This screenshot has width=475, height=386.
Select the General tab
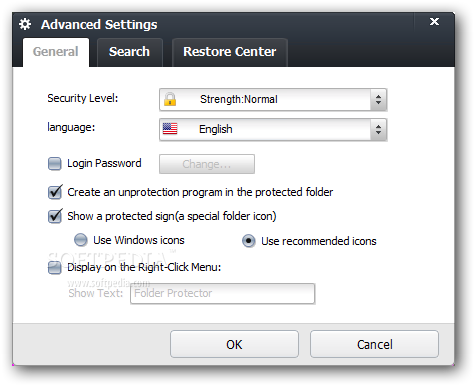click(56, 52)
